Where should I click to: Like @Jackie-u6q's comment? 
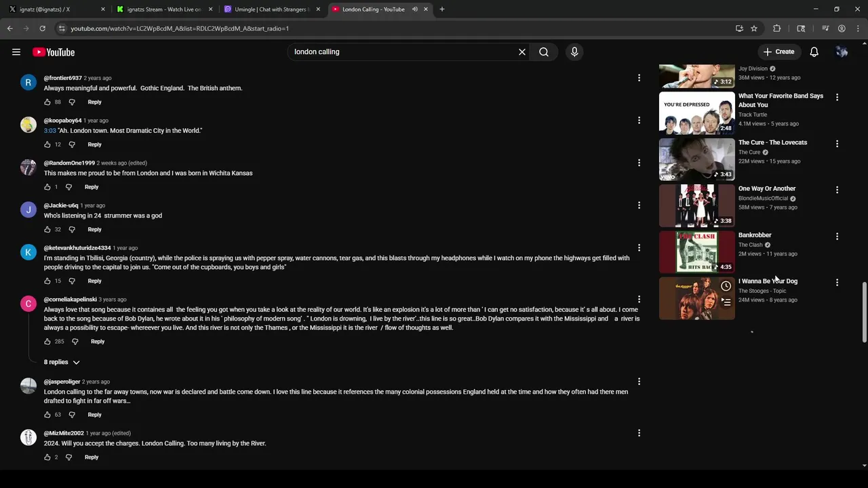pyautogui.click(x=47, y=230)
